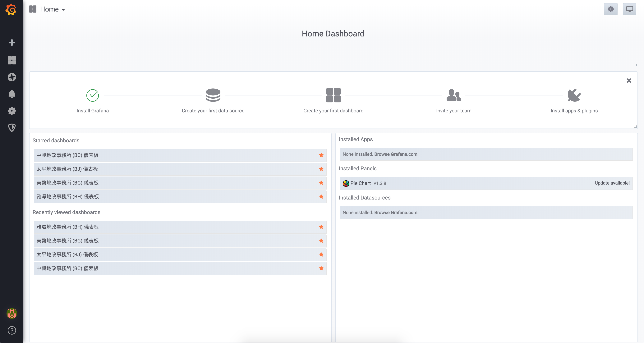Screen dimensions: 644x343
Task: Click the data source database icon
Action: (213, 95)
